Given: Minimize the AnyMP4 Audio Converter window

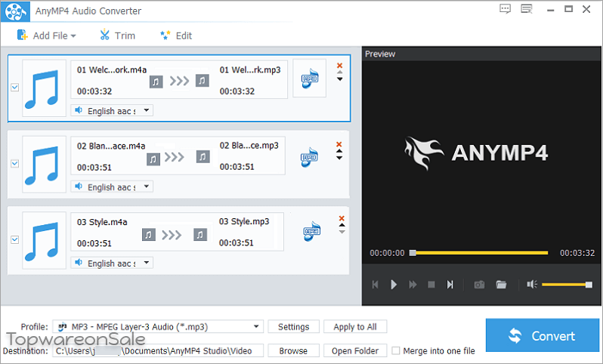Looking at the screenshot, I should (x=550, y=10).
